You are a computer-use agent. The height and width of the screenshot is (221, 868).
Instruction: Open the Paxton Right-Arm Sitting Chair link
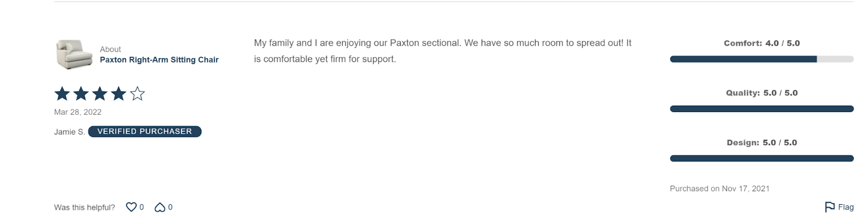159,60
